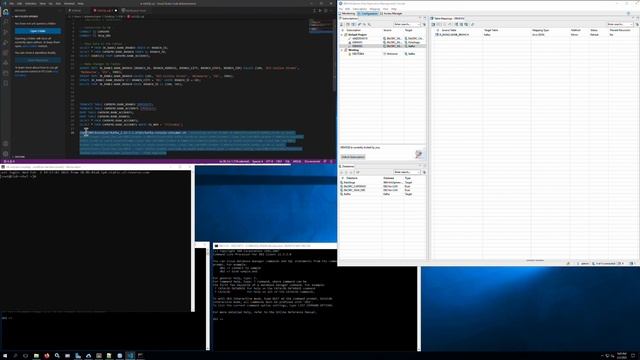Viewport: 640px width, 360px height.
Task: Open the Terminal menu in VS Code
Action: pyautogui.click(x=69, y=4)
